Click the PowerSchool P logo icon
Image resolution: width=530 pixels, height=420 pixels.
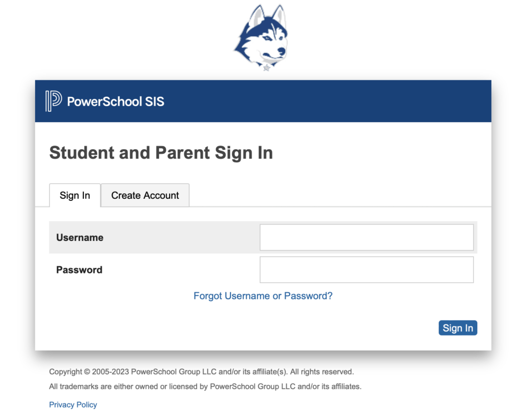(53, 101)
